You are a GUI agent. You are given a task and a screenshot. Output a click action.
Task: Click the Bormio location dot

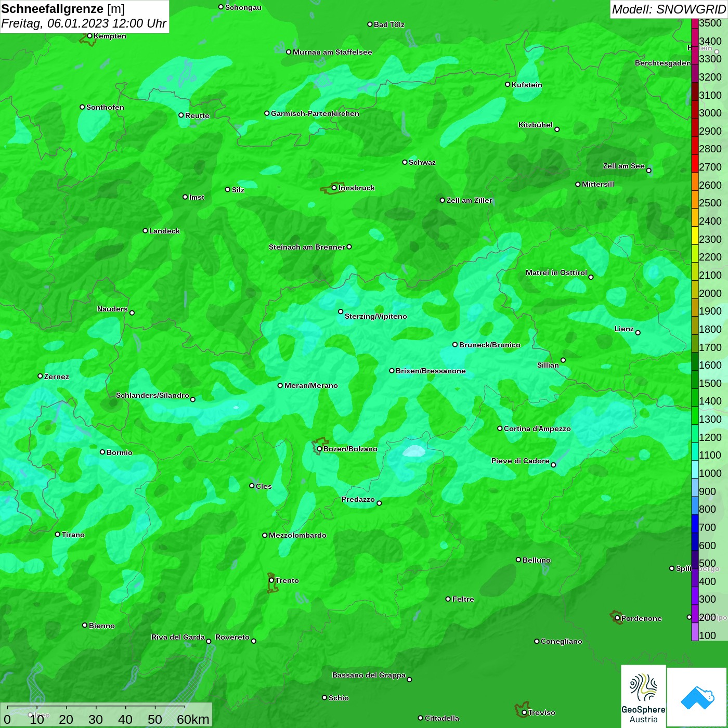[102, 452]
